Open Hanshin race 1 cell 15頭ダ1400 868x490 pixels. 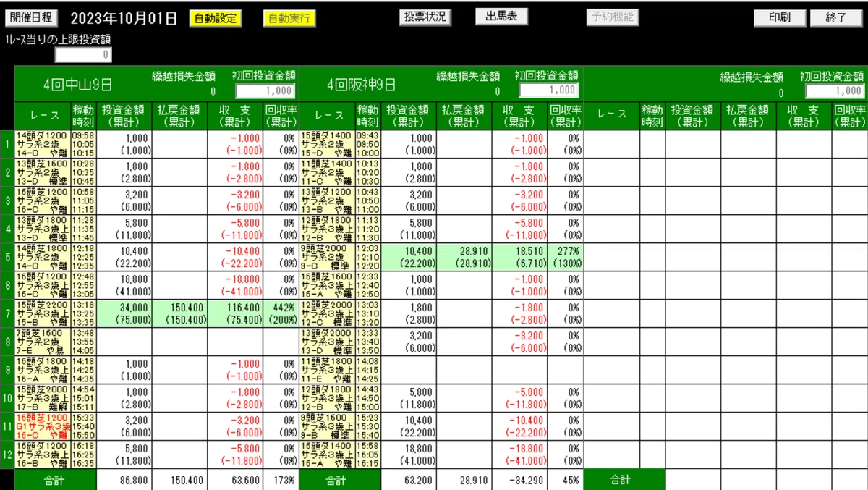[326, 144]
